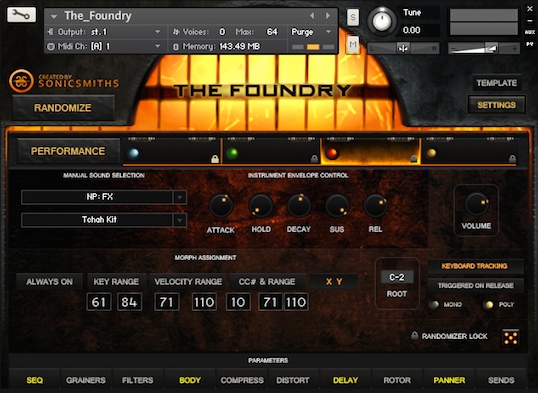
Task: Click the Sus knob
Action: pos(337,205)
